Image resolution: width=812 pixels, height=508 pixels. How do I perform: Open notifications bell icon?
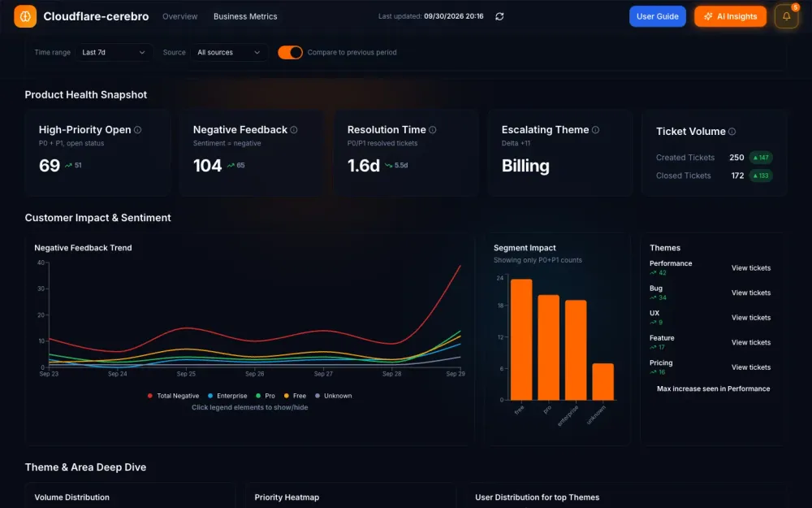pos(786,16)
